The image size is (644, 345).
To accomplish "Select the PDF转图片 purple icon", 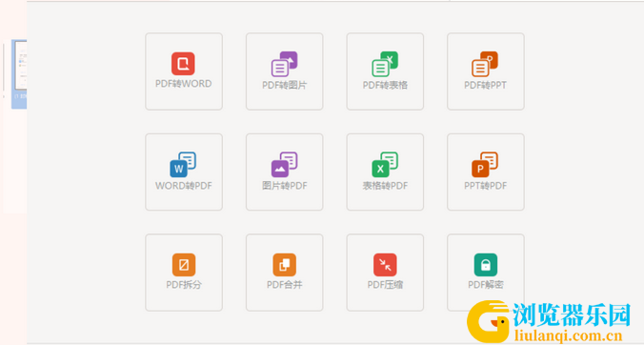I will click(284, 64).
